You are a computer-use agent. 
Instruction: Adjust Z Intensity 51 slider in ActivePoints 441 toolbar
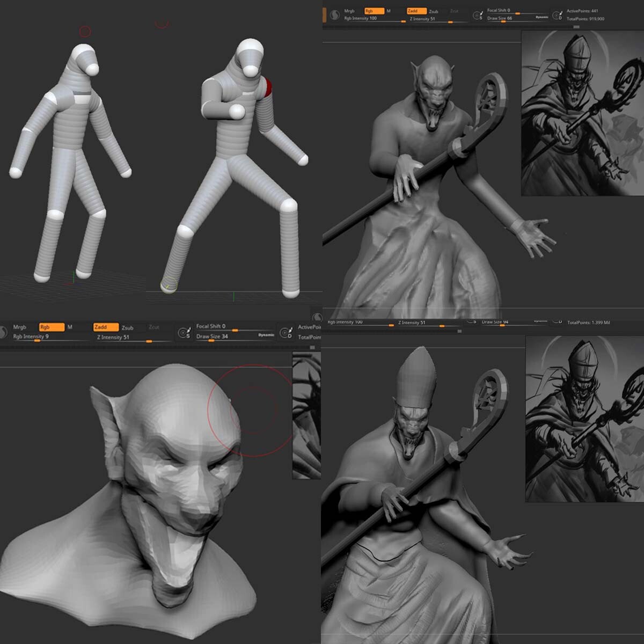pyautogui.click(x=438, y=20)
